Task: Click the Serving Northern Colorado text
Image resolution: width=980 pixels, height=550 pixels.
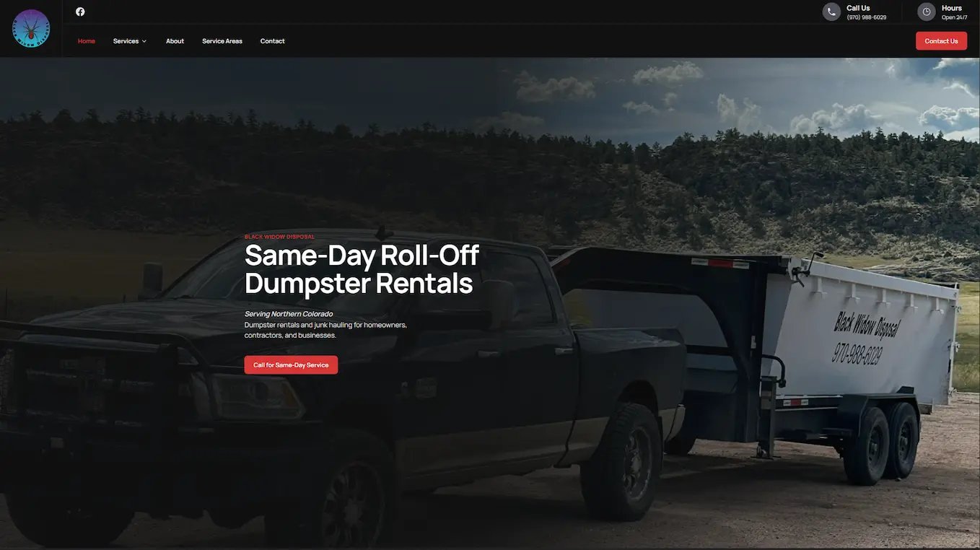Action: point(289,314)
